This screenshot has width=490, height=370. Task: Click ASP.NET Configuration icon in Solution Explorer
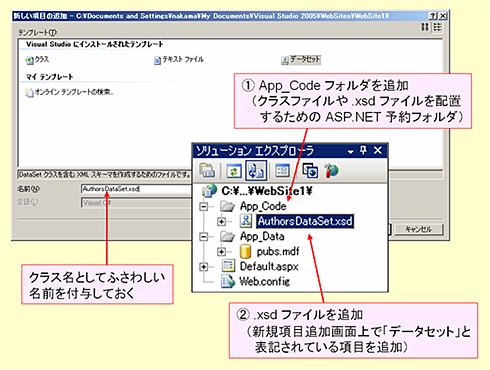coord(331,170)
